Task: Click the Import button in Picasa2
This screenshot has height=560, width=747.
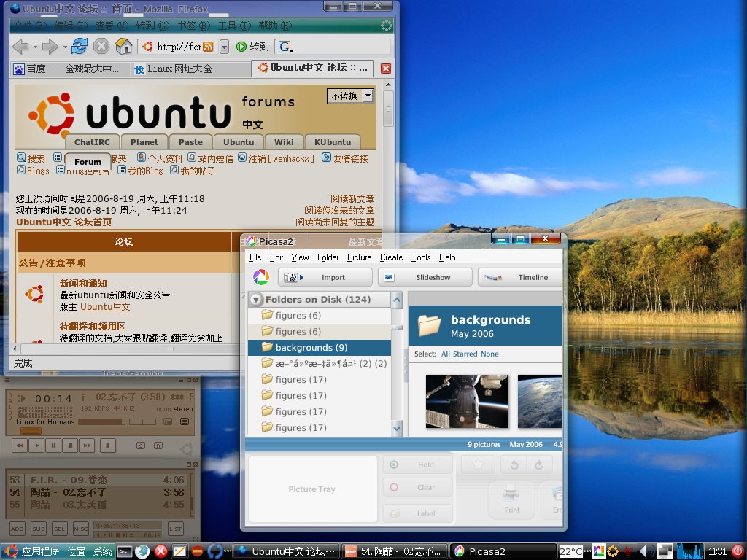Action: coord(325,277)
